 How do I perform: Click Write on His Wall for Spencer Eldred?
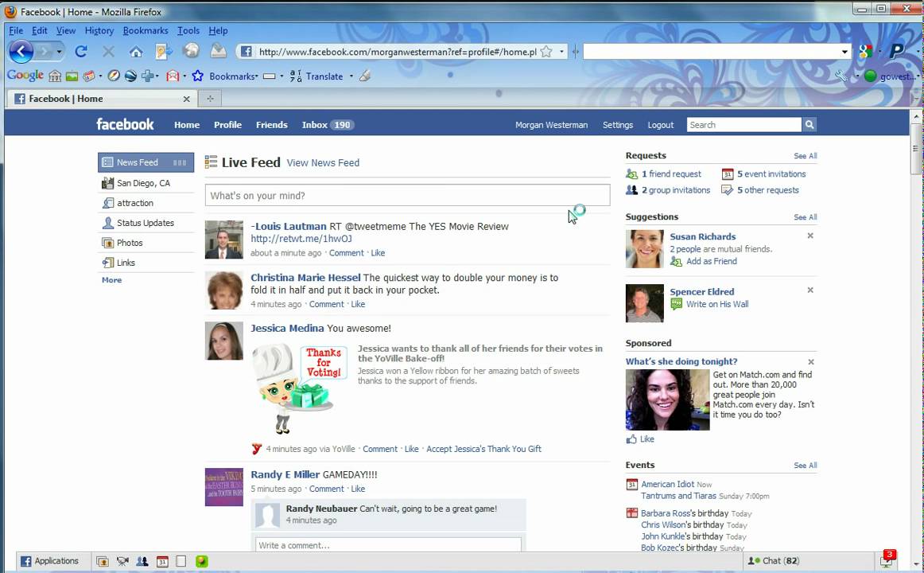(x=717, y=304)
